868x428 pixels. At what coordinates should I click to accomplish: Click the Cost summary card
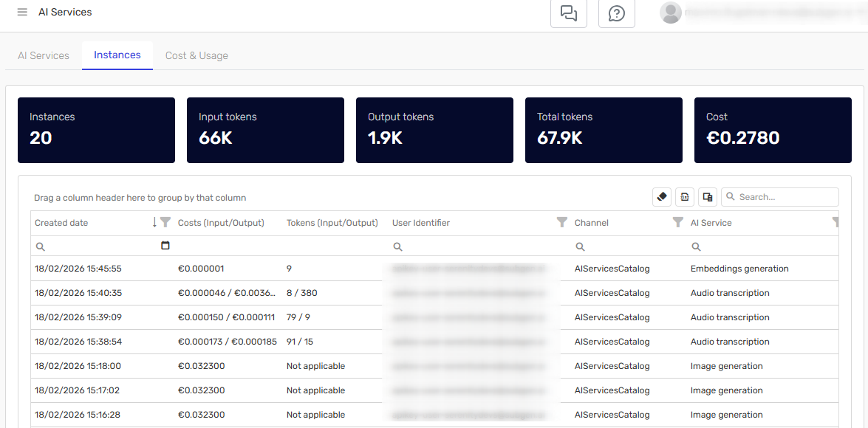[x=773, y=130]
